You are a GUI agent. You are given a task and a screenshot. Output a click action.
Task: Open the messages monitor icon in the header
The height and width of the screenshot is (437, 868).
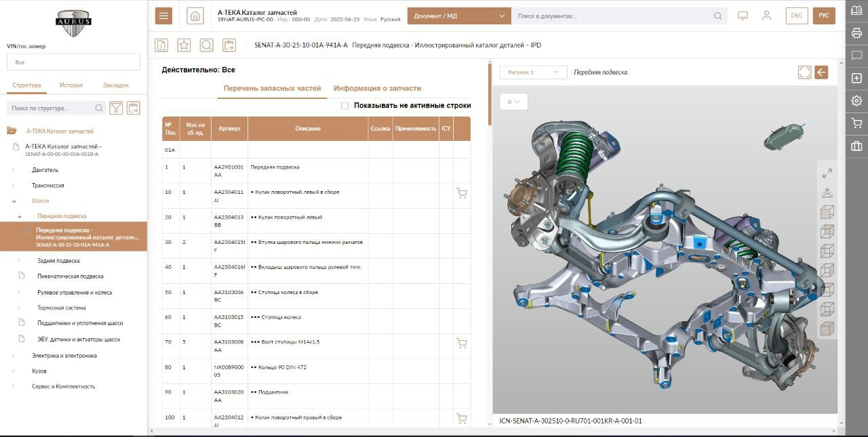743,16
